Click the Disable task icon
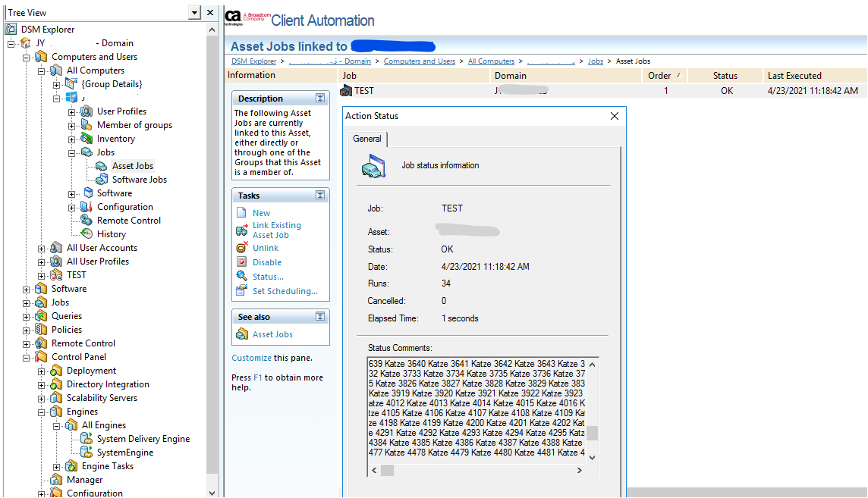The image size is (868, 498). pos(242,262)
